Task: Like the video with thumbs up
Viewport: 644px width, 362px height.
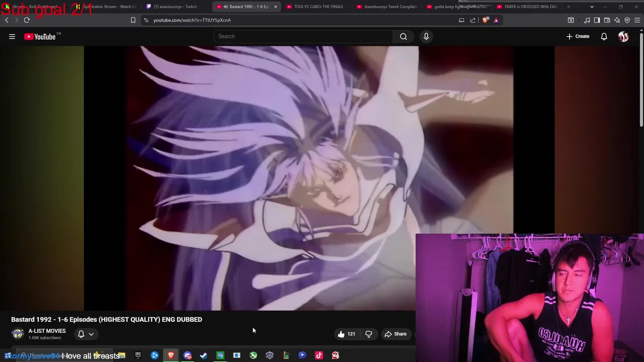Action: [347, 334]
